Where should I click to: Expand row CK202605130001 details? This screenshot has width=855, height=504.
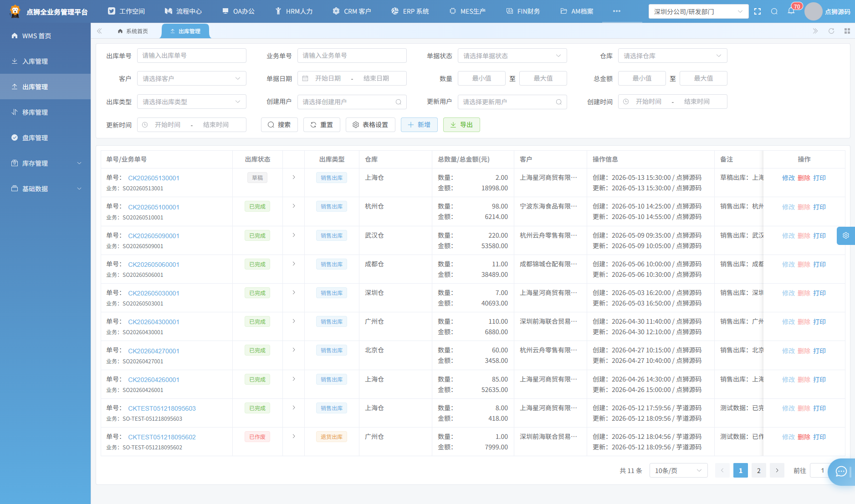294,178
